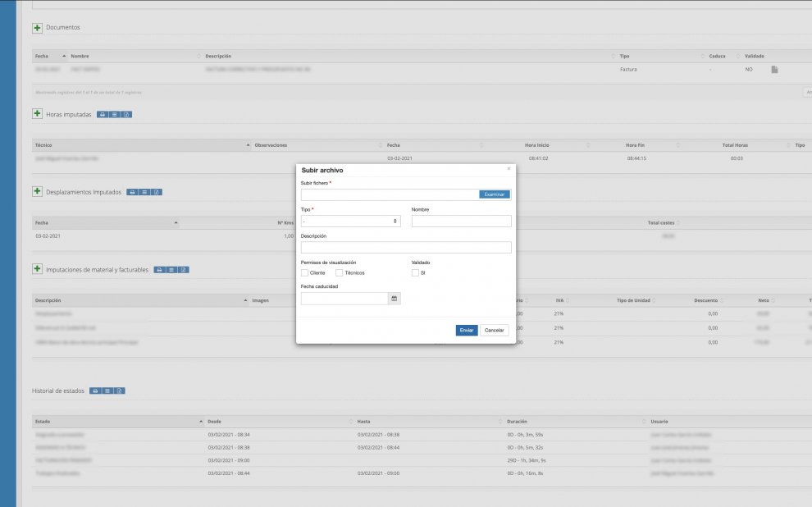This screenshot has height=507, width=812.
Task: Tick the Técnicos permission checkbox
Action: [x=340, y=272]
